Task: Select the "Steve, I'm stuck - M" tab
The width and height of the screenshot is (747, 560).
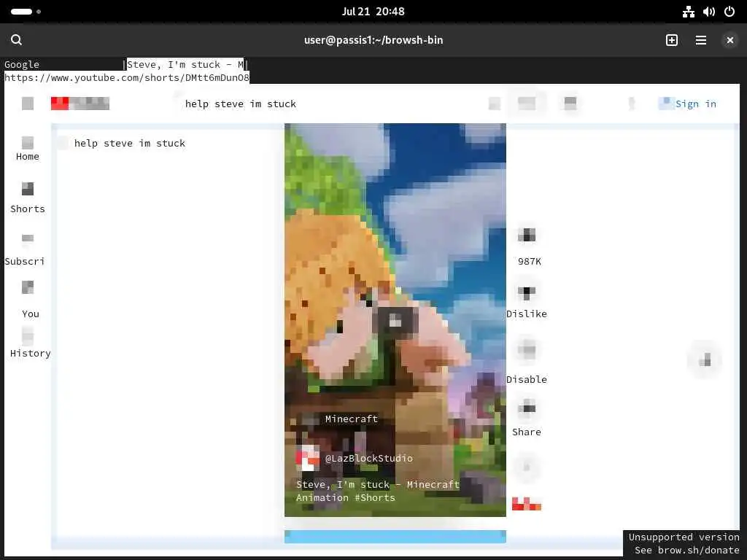Action: pos(185,64)
